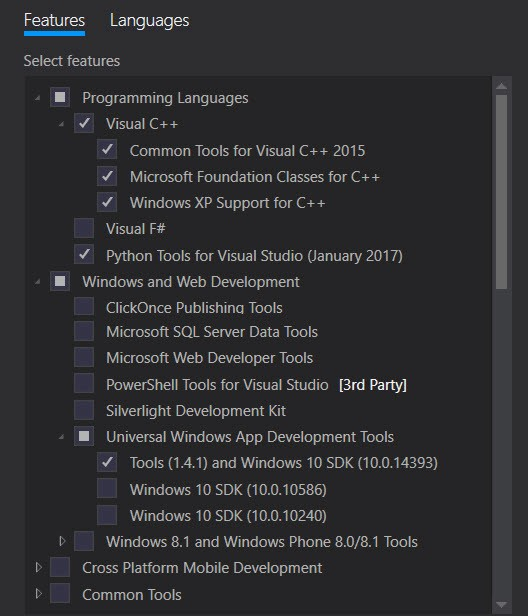Check PowerShell Tools for Visual Studio
The image size is (528, 616).
point(84,383)
